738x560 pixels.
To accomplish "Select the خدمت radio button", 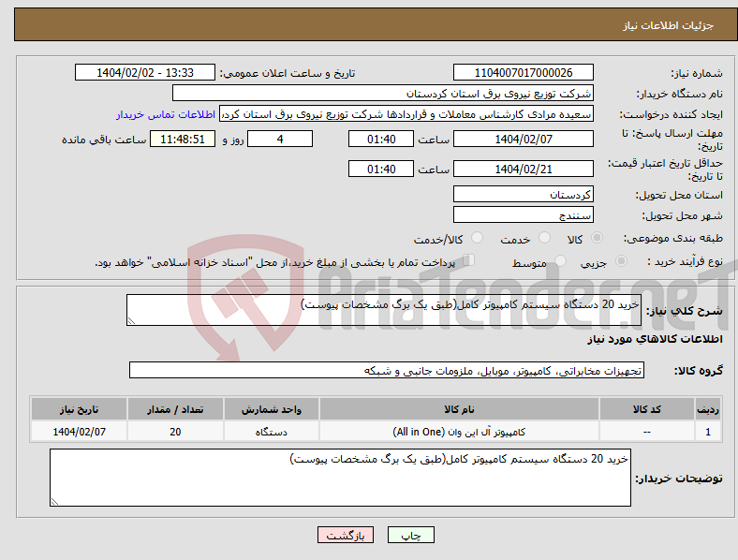I will (x=544, y=238).
